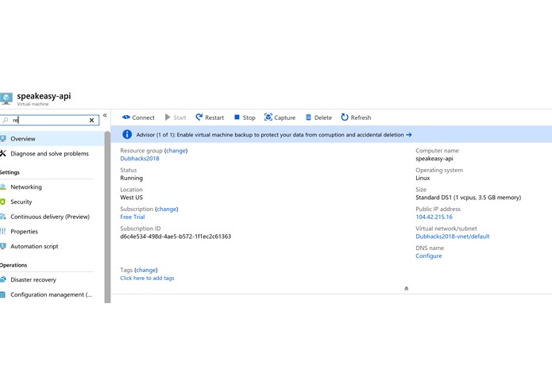Delete the virtual machine
This screenshot has height=392, width=552.
(x=318, y=117)
